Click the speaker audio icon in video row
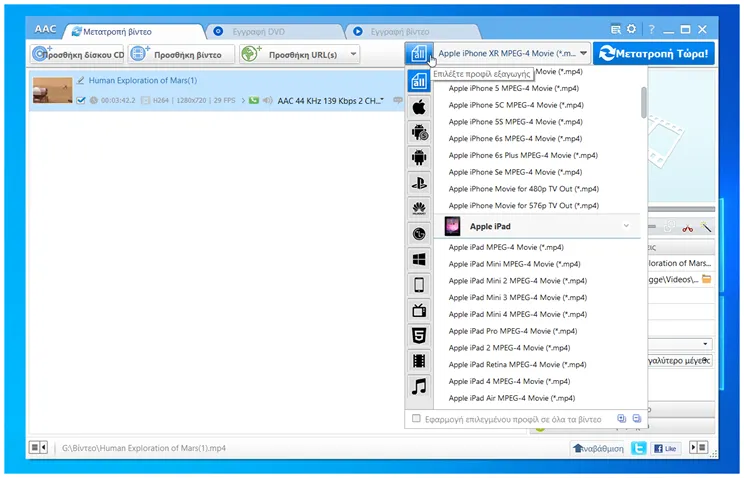 coord(267,100)
